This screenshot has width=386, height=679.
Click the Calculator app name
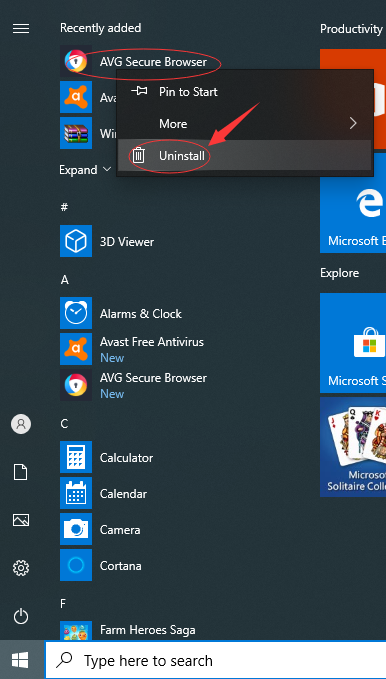pos(127,458)
